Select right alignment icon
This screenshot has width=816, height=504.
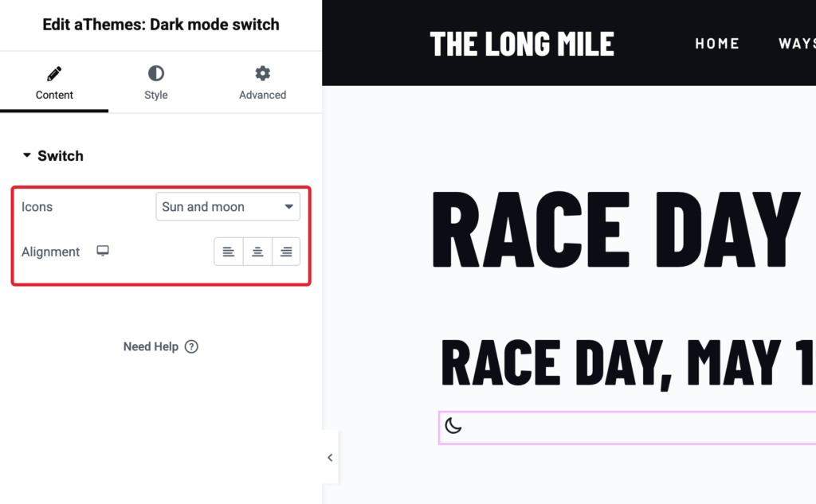[286, 252]
